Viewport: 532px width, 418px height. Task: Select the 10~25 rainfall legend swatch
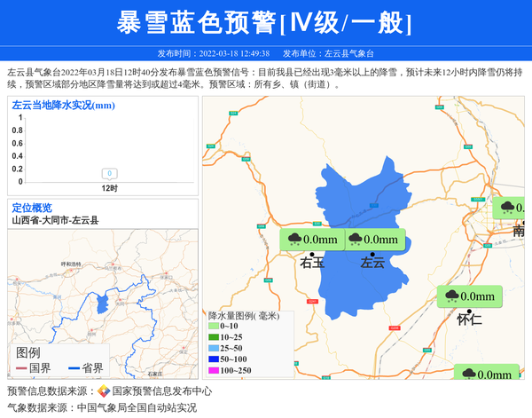(x=214, y=337)
